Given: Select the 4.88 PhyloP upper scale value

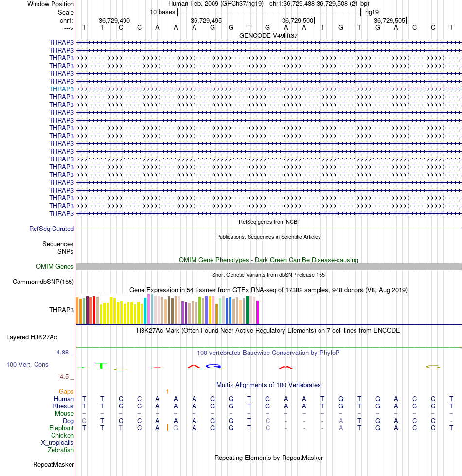Looking at the screenshot, I should (63, 353).
